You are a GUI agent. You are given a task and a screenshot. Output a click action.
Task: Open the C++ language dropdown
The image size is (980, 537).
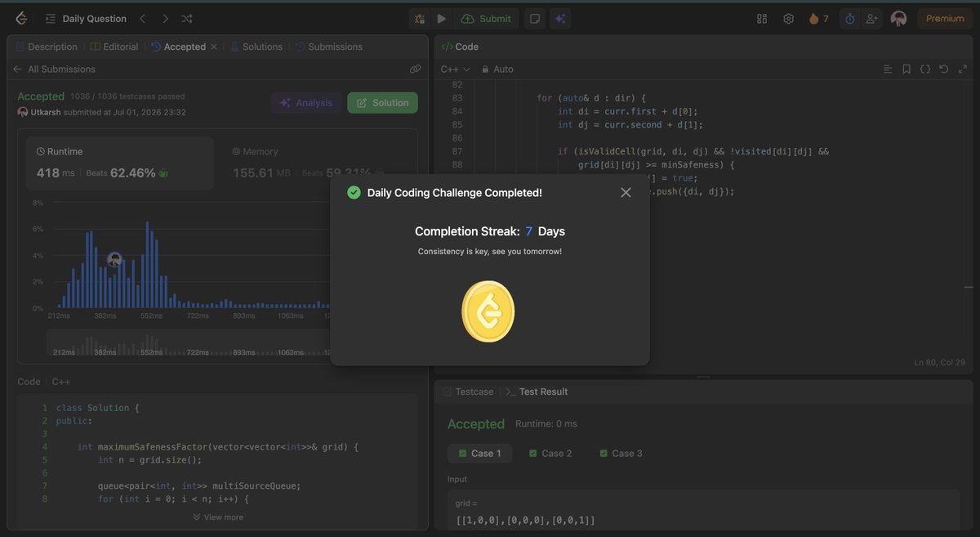pyautogui.click(x=455, y=69)
